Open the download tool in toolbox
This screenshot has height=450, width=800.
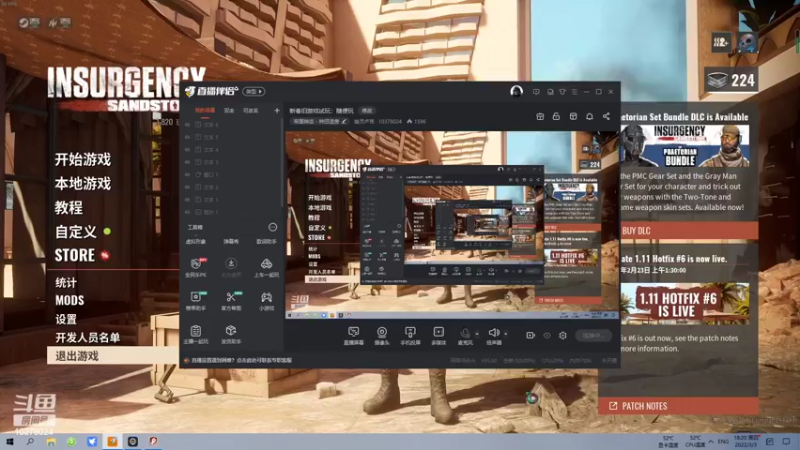[231, 268]
